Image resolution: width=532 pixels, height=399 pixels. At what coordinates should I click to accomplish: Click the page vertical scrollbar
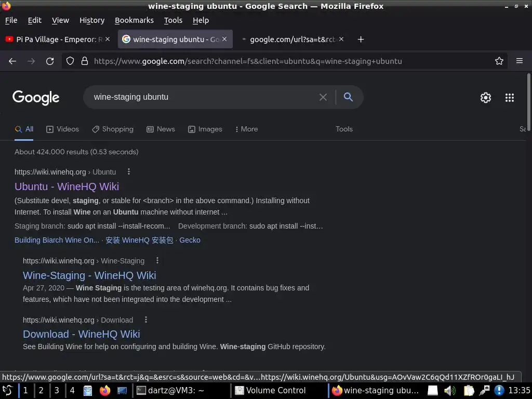click(x=528, y=101)
